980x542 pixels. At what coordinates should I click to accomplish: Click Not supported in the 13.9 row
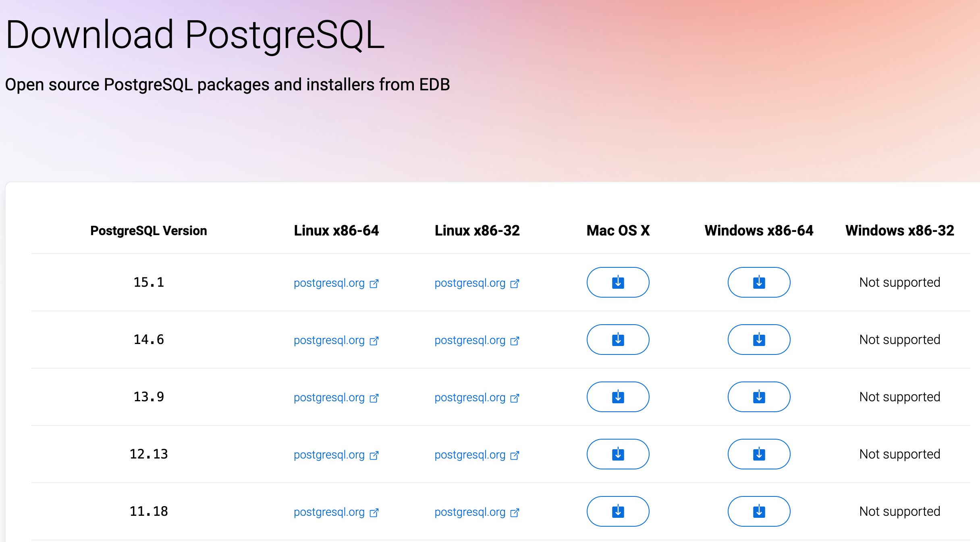[900, 397]
